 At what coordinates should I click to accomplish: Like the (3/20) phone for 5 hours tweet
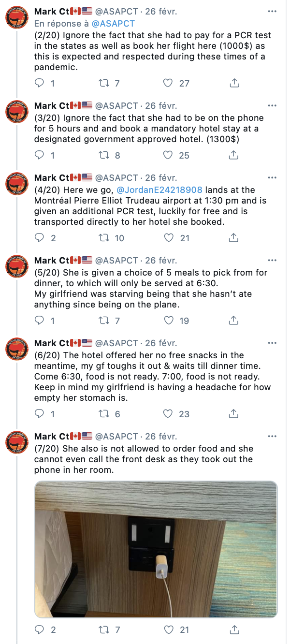pyautogui.click(x=168, y=155)
